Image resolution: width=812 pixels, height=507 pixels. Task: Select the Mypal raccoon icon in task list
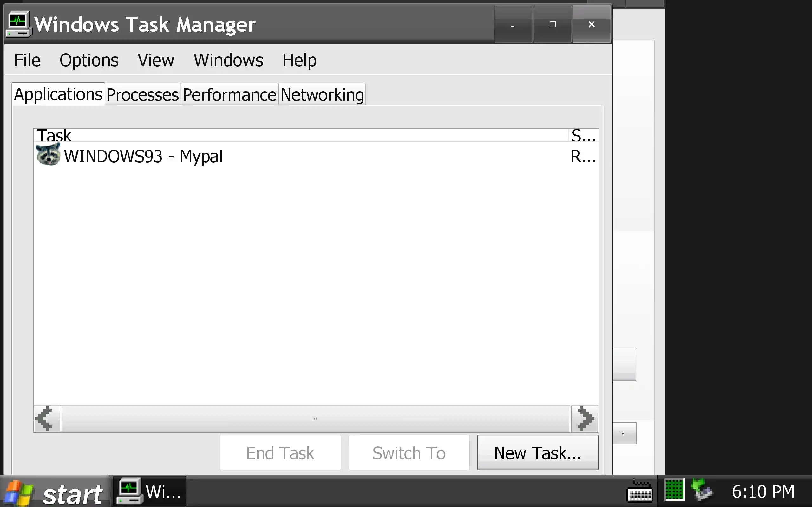pyautogui.click(x=48, y=155)
